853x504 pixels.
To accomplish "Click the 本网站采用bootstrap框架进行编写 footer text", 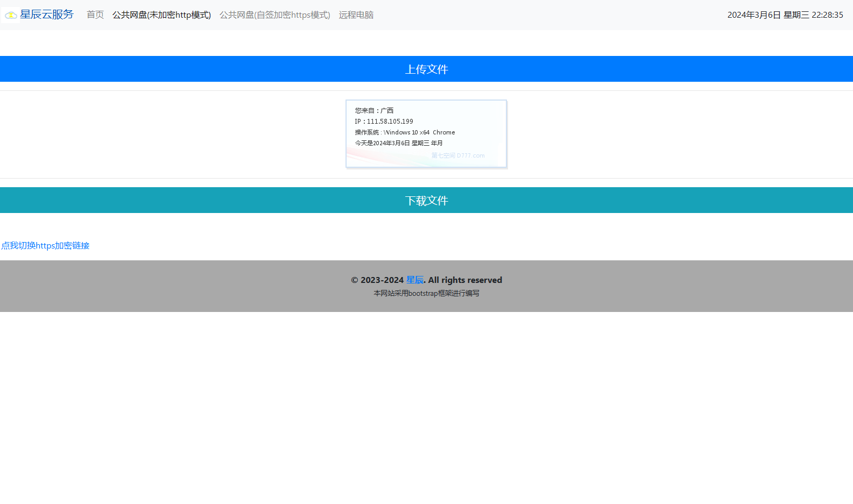I will click(426, 293).
